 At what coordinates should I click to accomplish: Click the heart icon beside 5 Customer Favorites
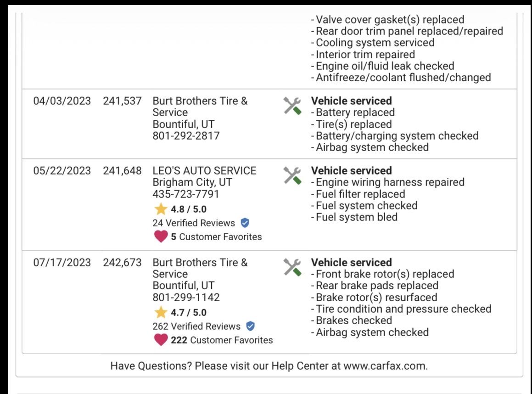(161, 237)
